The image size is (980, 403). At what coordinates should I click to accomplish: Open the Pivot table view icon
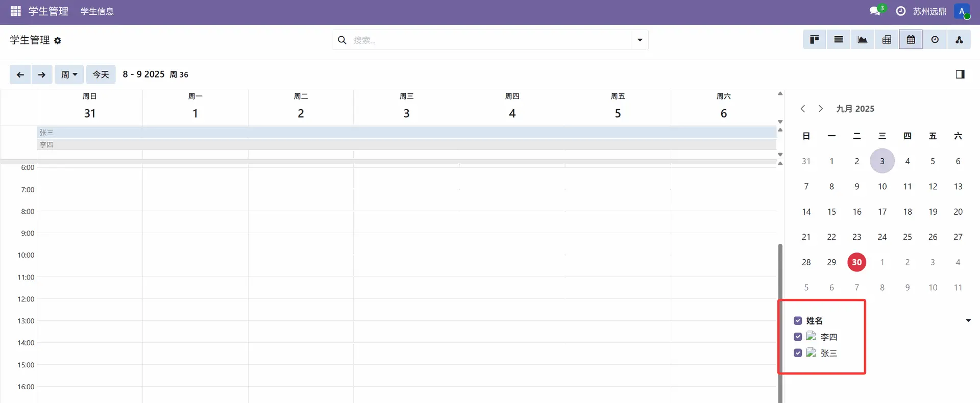tap(887, 40)
